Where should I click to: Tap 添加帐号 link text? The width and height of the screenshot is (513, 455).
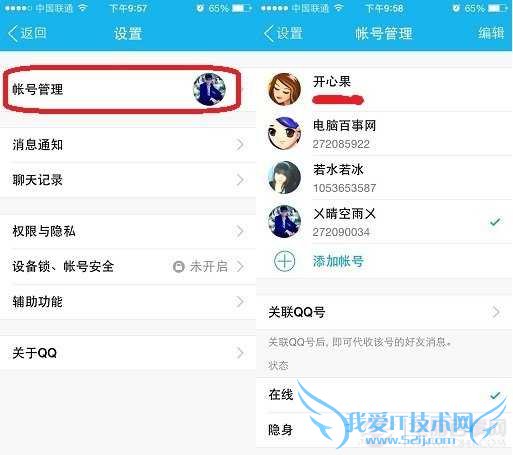338,261
